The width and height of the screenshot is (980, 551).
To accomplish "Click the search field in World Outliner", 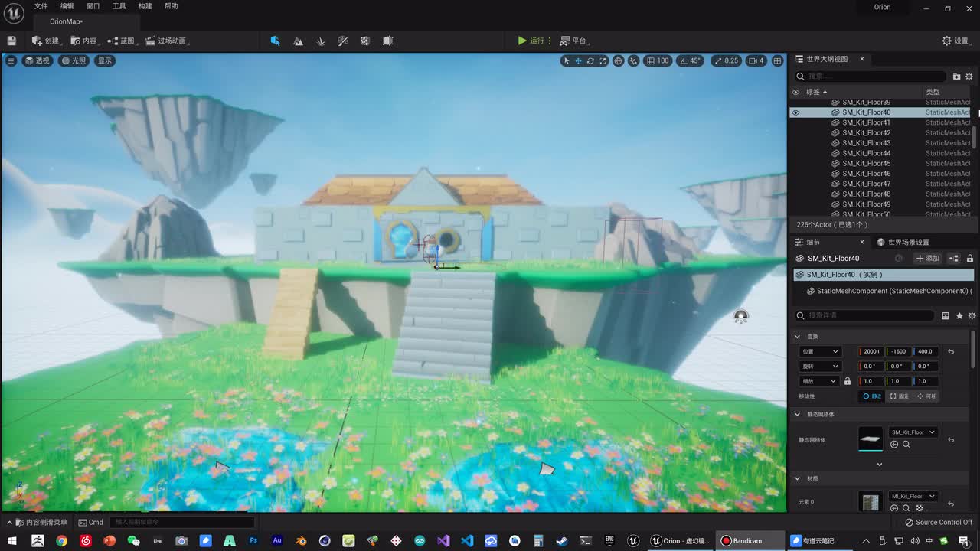I will point(871,77).
